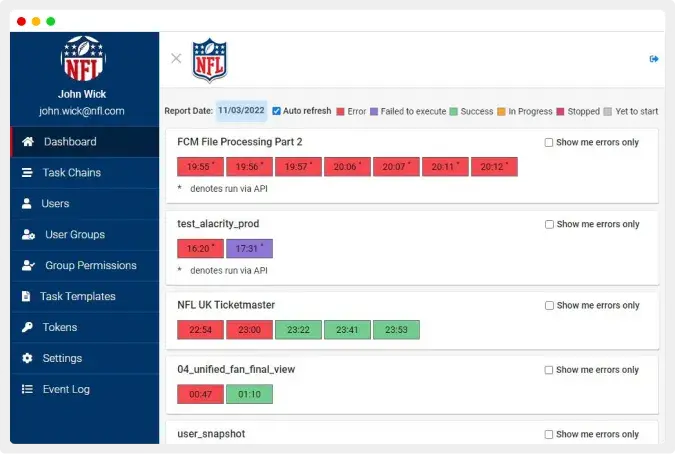Screen dimensions: 675x454
Task: Click the logout icon at top right
Action: coord(654,59)
